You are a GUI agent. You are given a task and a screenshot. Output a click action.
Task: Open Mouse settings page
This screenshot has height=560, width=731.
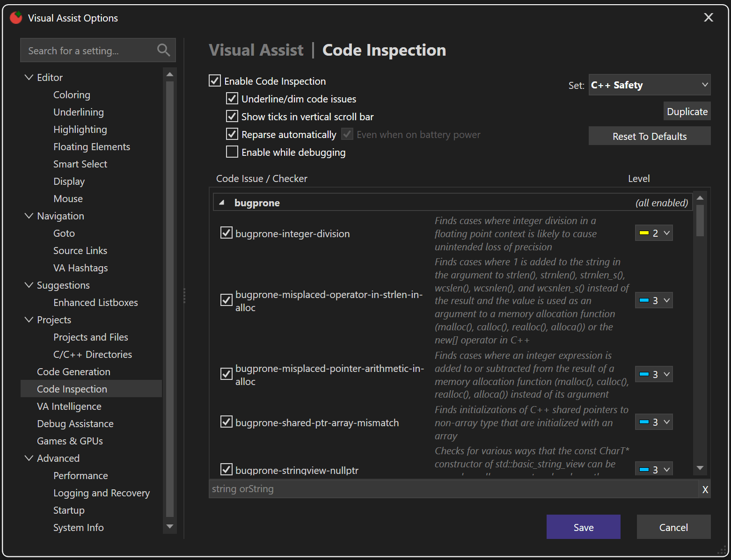(68, 198)
